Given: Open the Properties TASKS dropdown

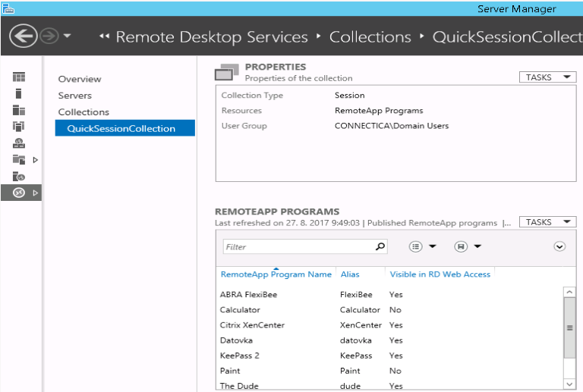Looking at the screenshot, I should pyautogui.click(x=547, y=77).
